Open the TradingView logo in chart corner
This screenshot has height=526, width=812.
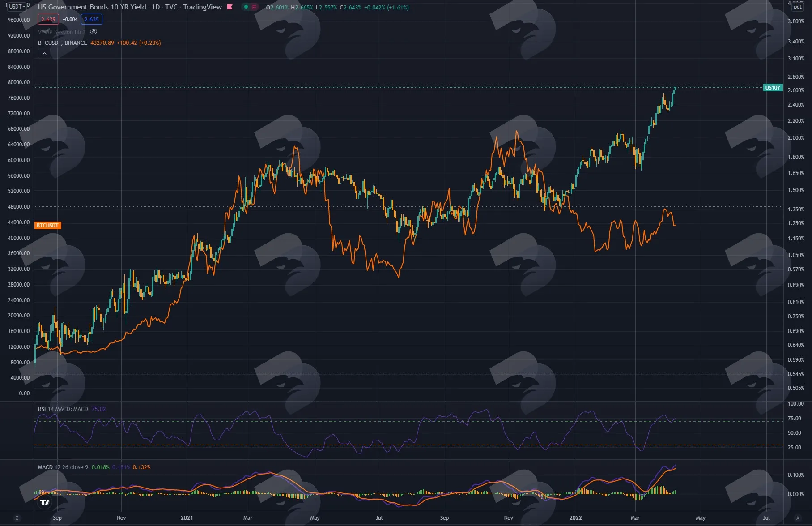[x=45, y=502]
